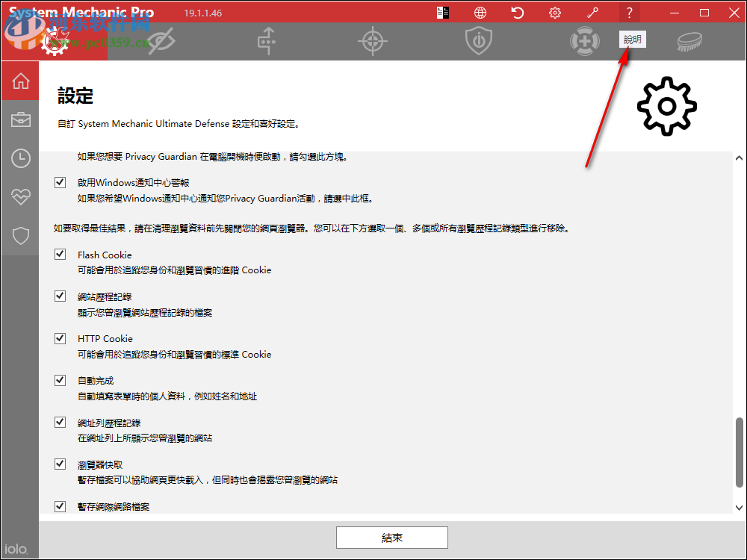Click the crosshair target icon in the toolbar
This screenshot has width=747, height=560.
(x=372, y=40)
